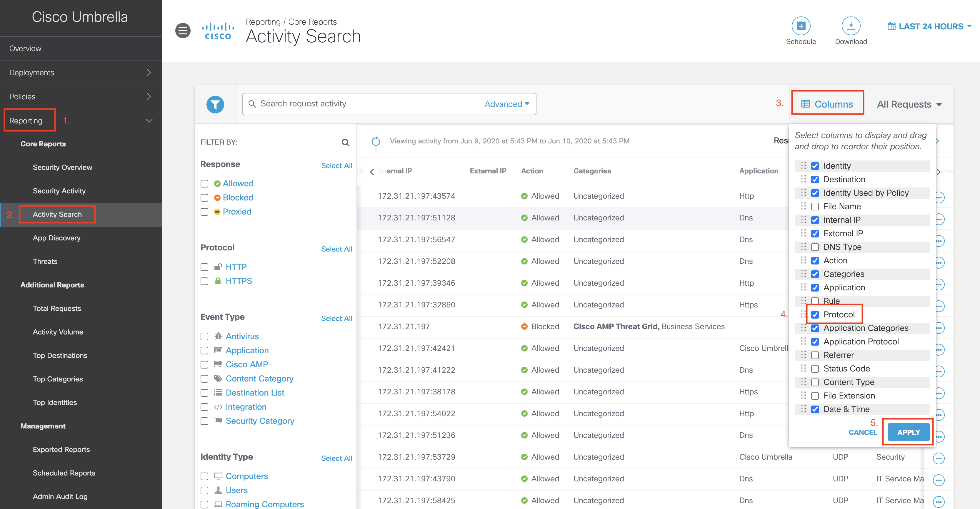The height and width of the screenshot is (509, 980).
Task: Click drag handle for Identity column
Action: [803, 165]
